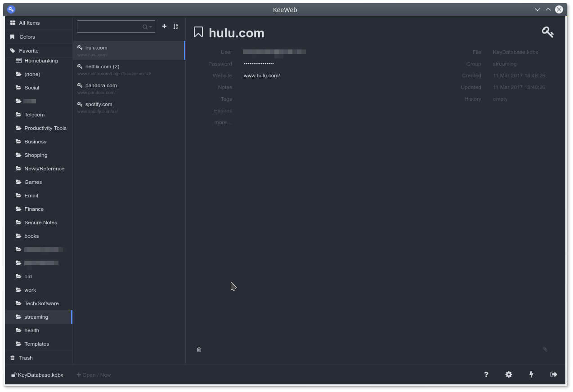Lock the workspace with the logout icon
This screenshot has height=392, width=573.
point(554,374)
